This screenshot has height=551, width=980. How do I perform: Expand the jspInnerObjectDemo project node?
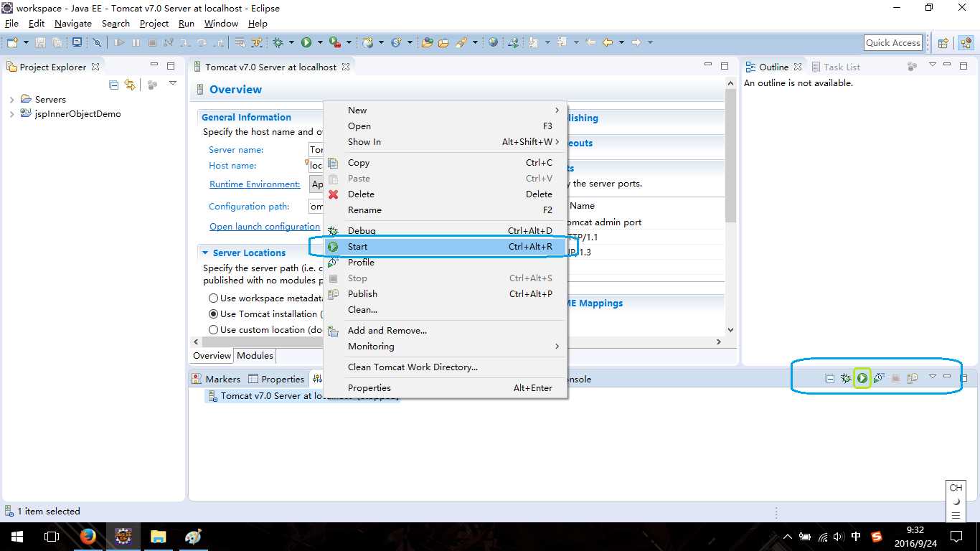11,114
